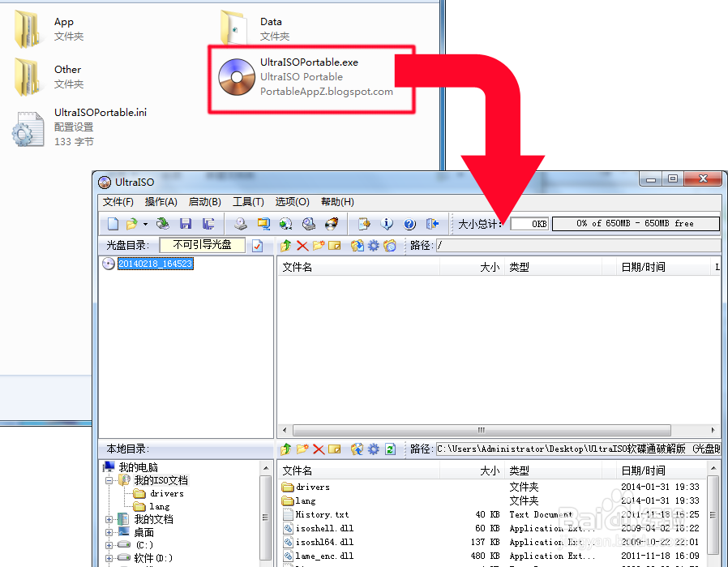The height and width of the screenshot is (567, 728).
Task: Click the Rename icon in local pane
Action: [x=334, y=449]
